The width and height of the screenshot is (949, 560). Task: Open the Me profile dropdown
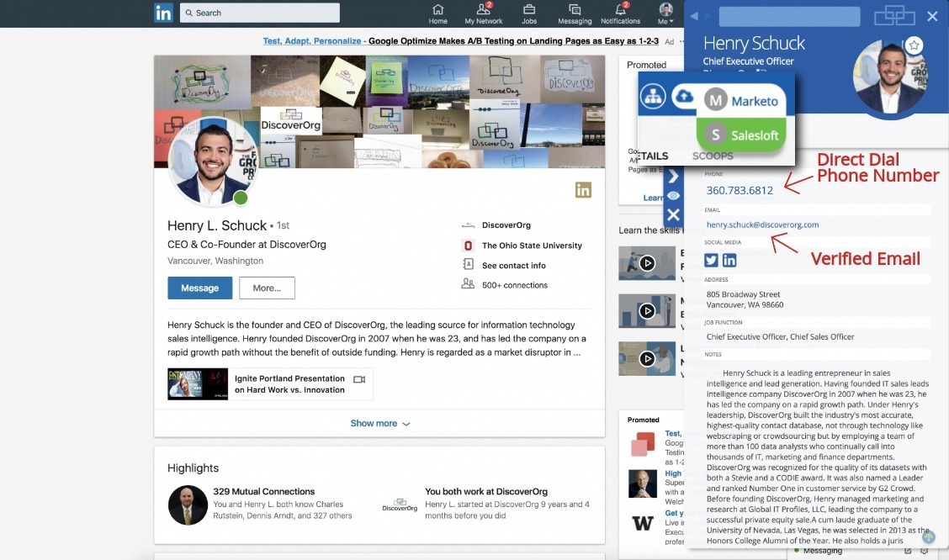(665, 13)
